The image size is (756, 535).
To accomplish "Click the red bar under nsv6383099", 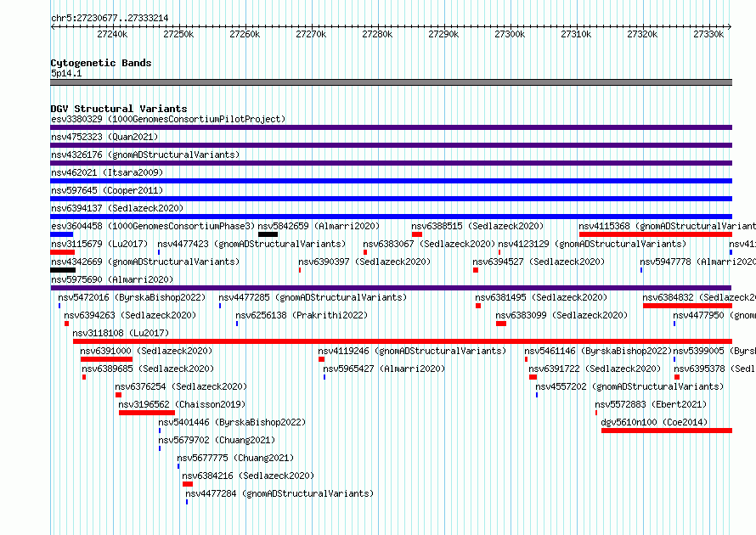I will pyautogui.click(x=501, y=324).
